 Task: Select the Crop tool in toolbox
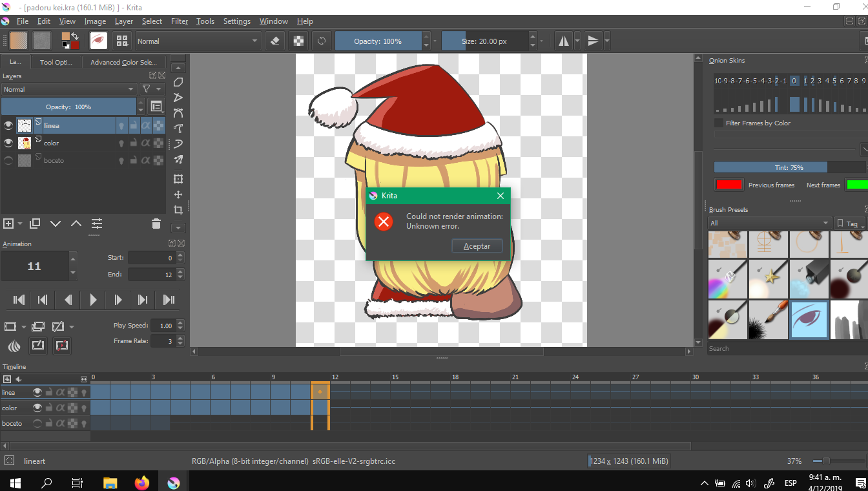(x=178, y=210)
